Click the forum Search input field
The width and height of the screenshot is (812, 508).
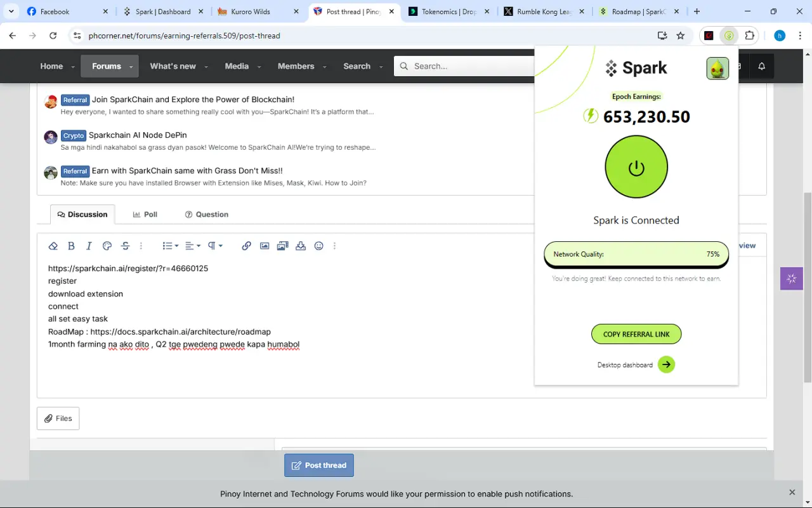(464, 66)
